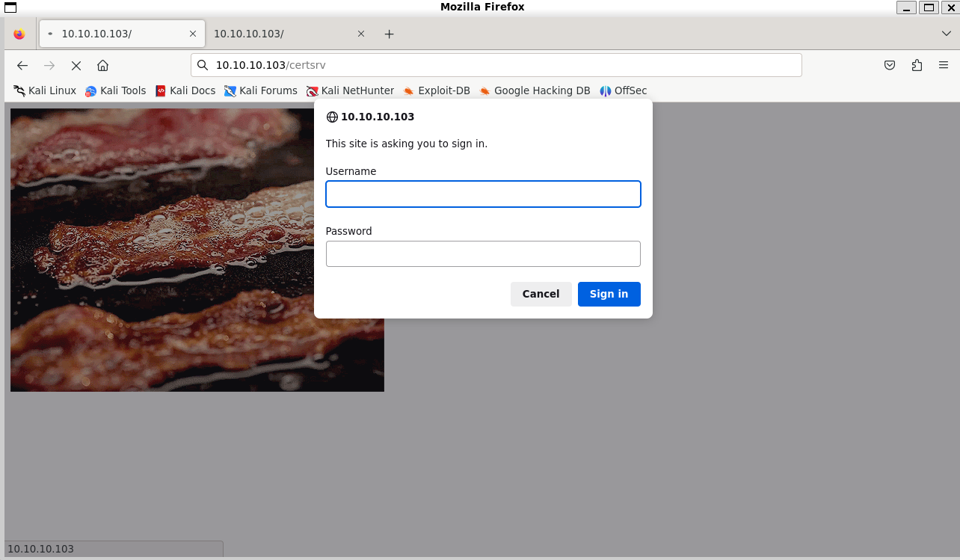Open the Exploit-DB bookmark
960x560 pixels.
click(437, 90)
